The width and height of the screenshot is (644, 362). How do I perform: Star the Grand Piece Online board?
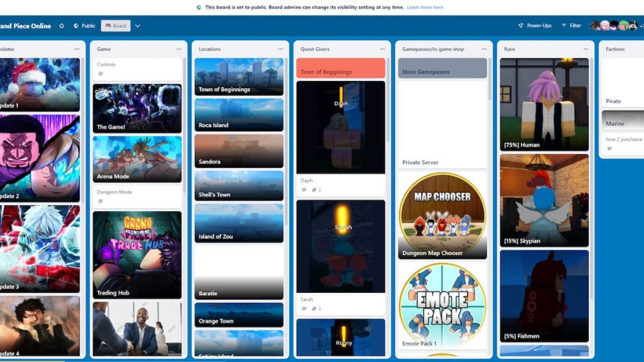tap(60, 26)
